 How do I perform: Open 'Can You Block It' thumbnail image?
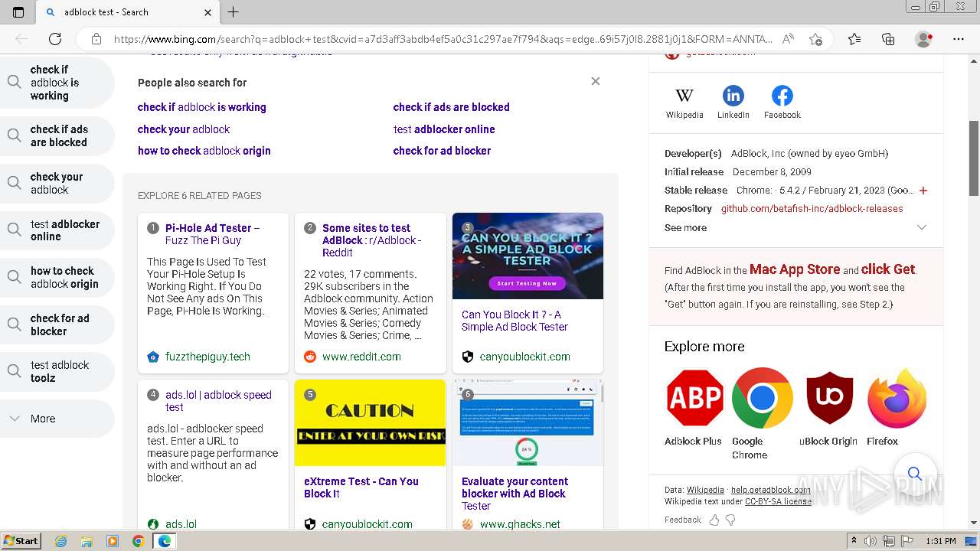528,256
